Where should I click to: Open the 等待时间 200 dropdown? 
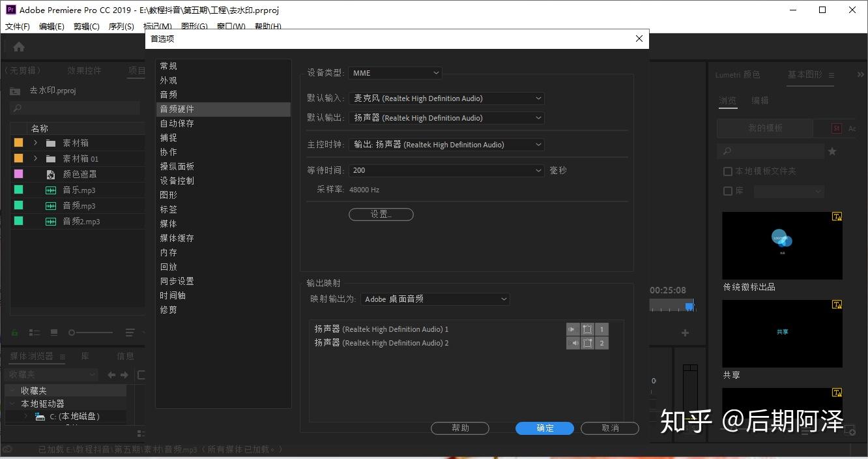(446, 170)
